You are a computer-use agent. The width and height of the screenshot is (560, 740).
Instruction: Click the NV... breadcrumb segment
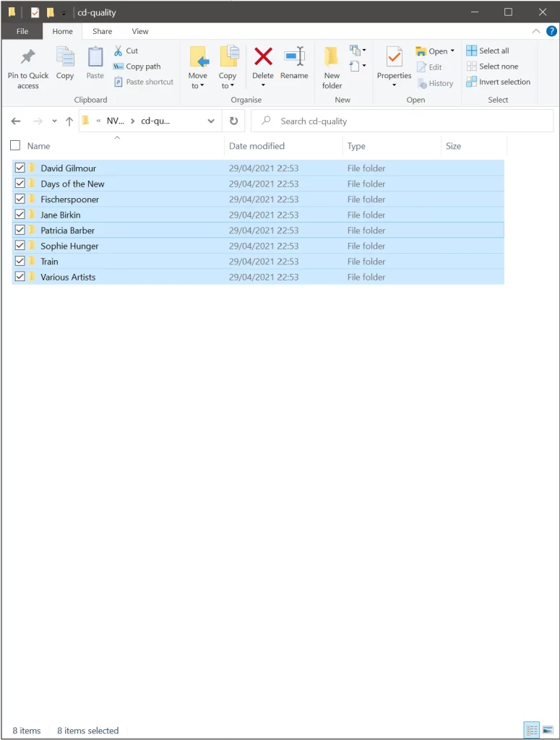pyautogui.click(x=115, y=121)
